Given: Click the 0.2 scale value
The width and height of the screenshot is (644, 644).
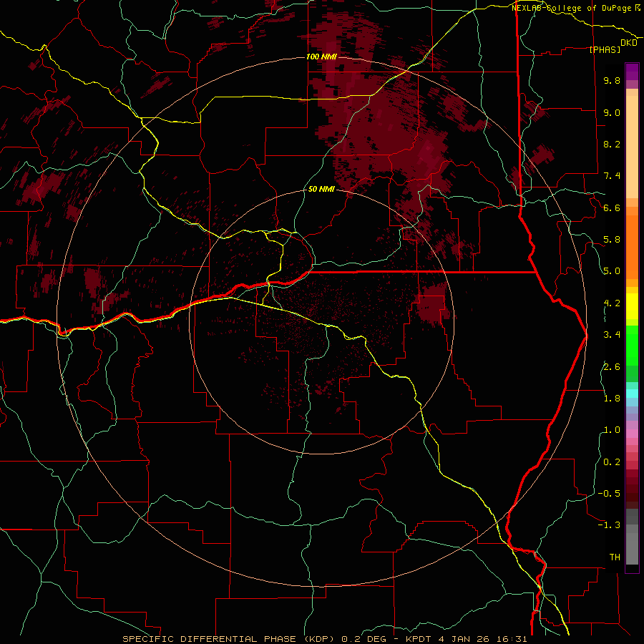Looking at the screenshot, I should point(612,462).
